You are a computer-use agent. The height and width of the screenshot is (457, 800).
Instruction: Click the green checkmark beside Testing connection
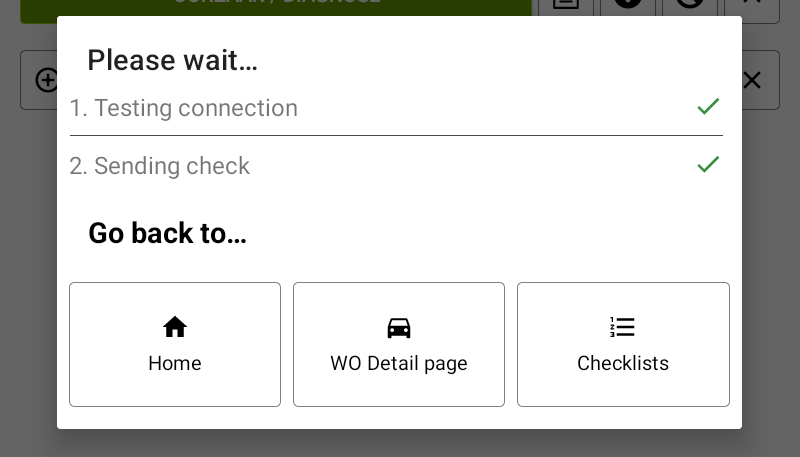[x=708, y=106]
